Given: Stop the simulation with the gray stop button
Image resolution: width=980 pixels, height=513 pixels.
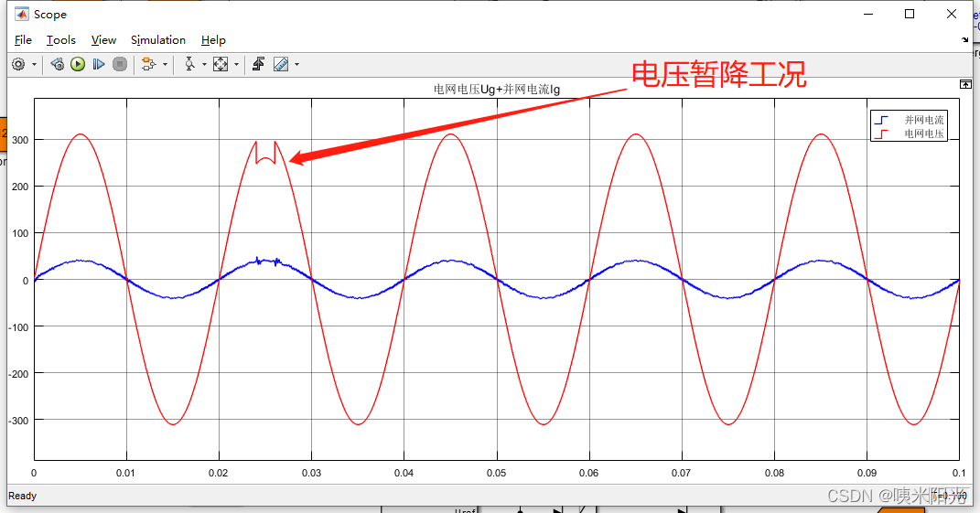Looking at the screenshot, I should click(x=119, y=64).
